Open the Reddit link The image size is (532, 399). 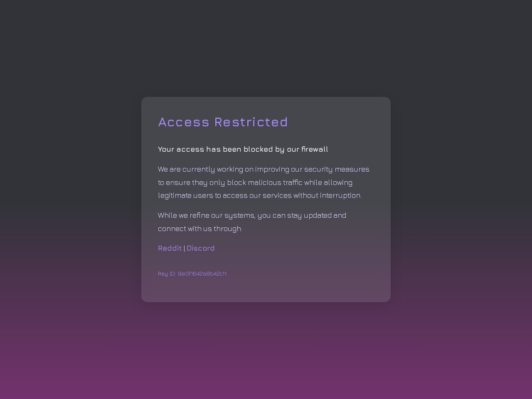170,248
